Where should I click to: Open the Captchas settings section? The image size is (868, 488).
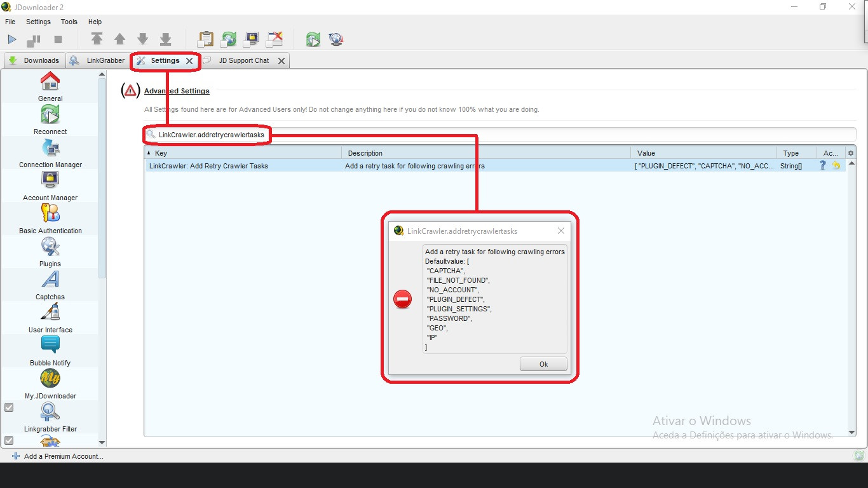coord(50,285)
